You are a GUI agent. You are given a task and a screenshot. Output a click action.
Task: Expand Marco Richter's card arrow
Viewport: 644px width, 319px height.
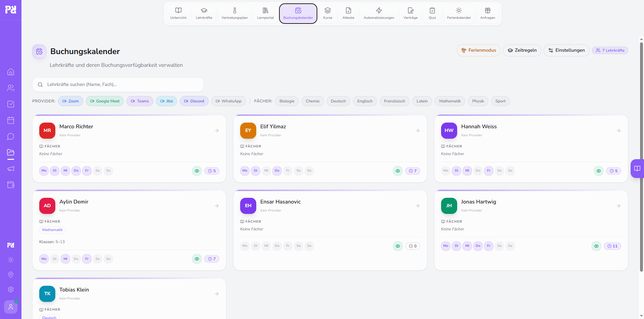click(x=217, y=131)
